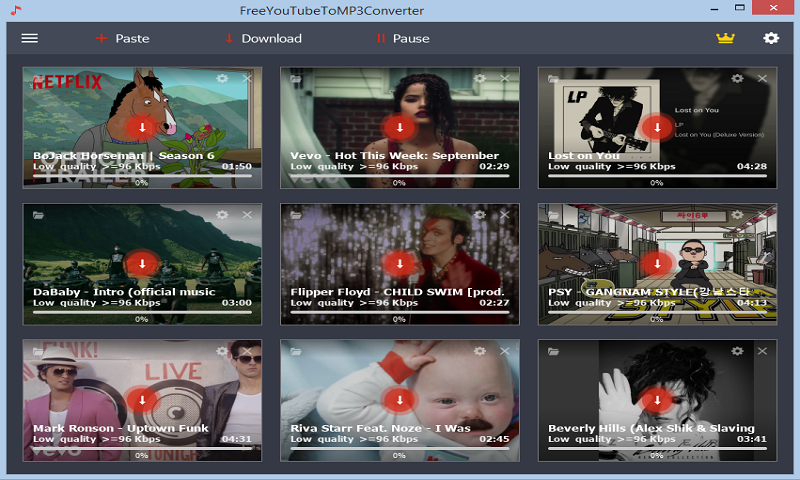
Task: Click the Download button in toolbar
Action: click(263, 38)
